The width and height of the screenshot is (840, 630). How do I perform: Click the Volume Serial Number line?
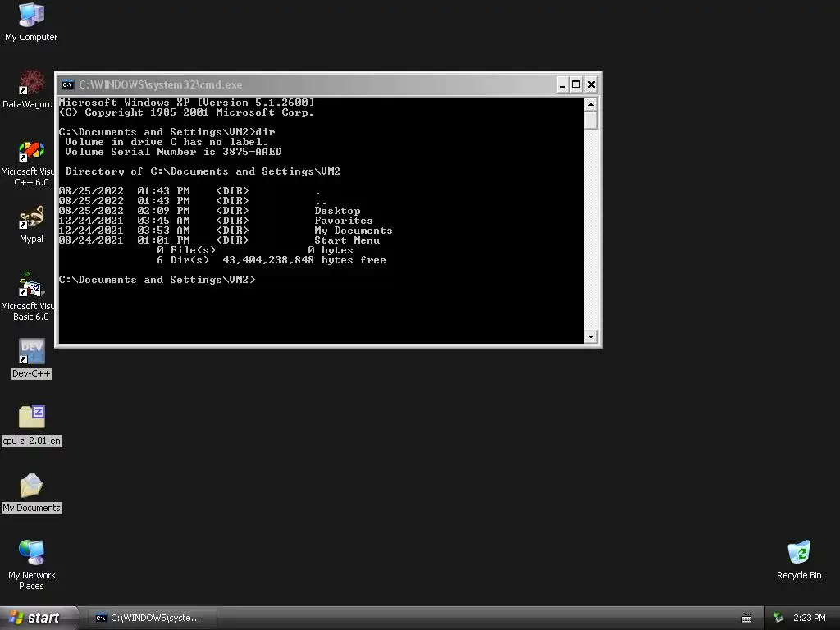(x=173, y=152)
